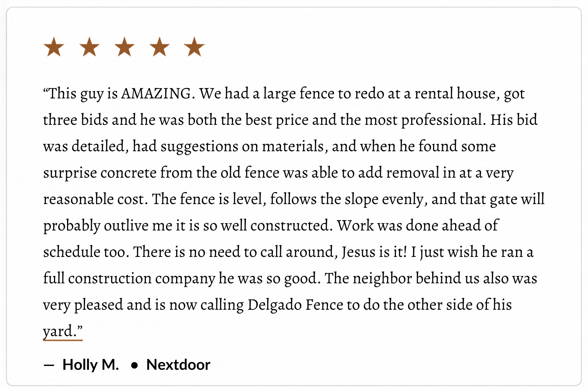Click the dash before Holly M.
Viewport: 588px width, 392px height.
click(49, 365)
